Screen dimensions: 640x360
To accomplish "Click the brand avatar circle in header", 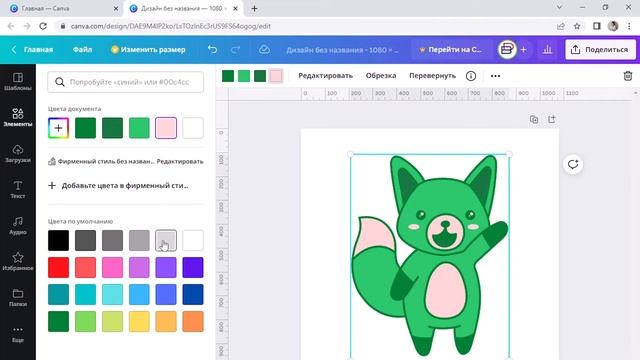I will (507, 49).
